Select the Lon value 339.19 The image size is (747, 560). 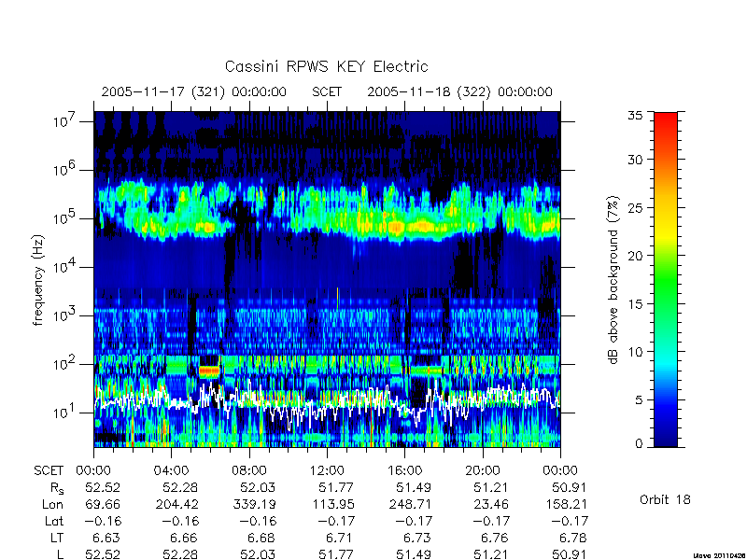[255, 504]
